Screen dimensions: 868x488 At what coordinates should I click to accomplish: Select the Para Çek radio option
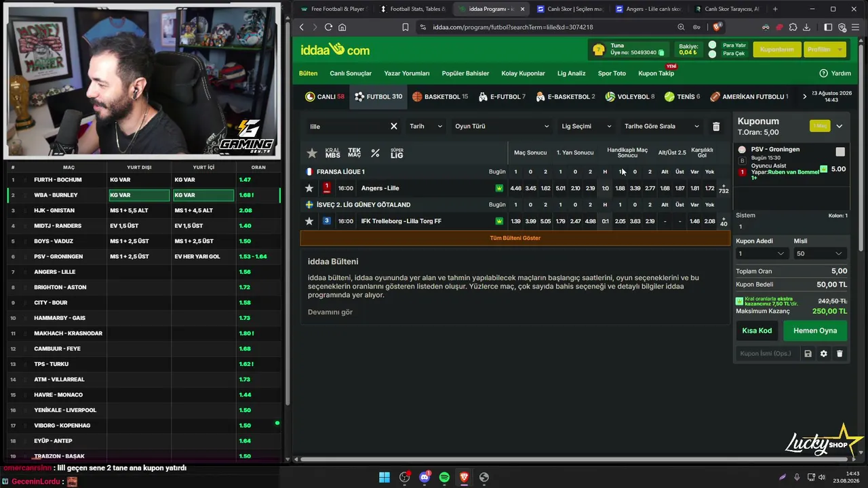pyautogui.click(x=712, y=54)
